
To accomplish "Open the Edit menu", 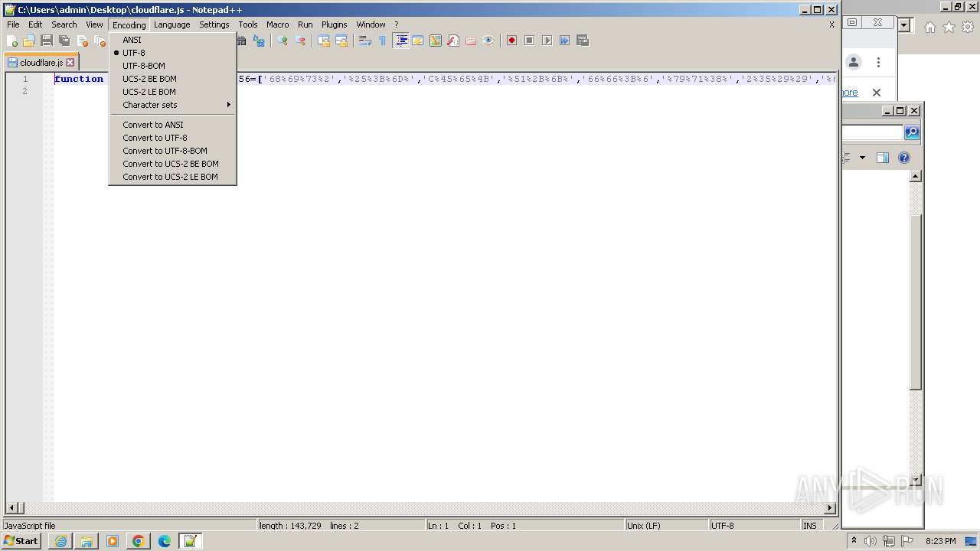I will [35, 24].
